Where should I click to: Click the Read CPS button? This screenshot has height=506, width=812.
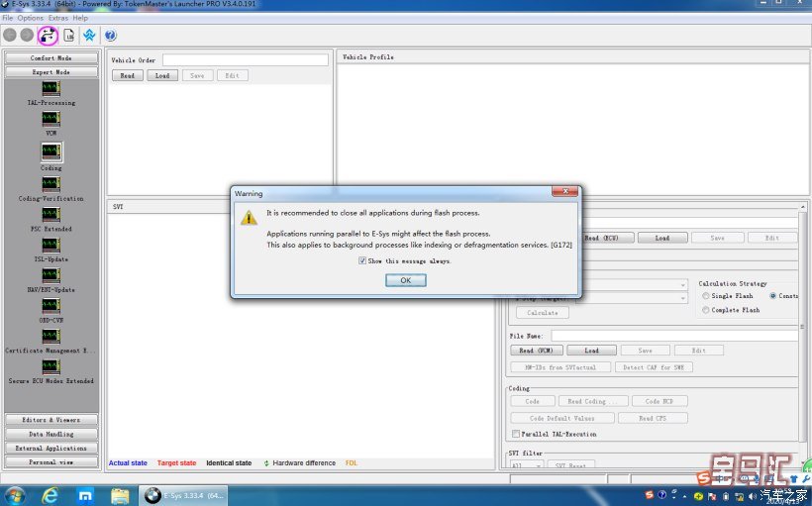click(x=653, y=418)
